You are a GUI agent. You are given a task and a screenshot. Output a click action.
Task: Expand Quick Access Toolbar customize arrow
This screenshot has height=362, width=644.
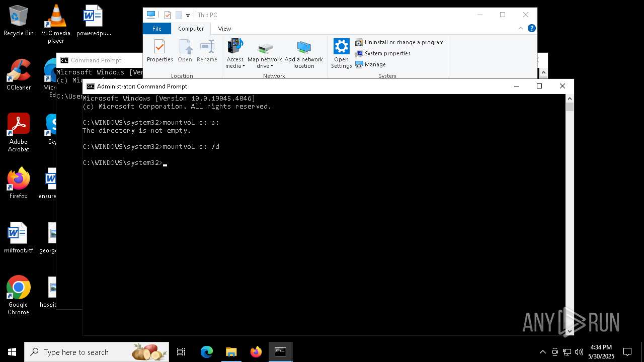(188, 15)
